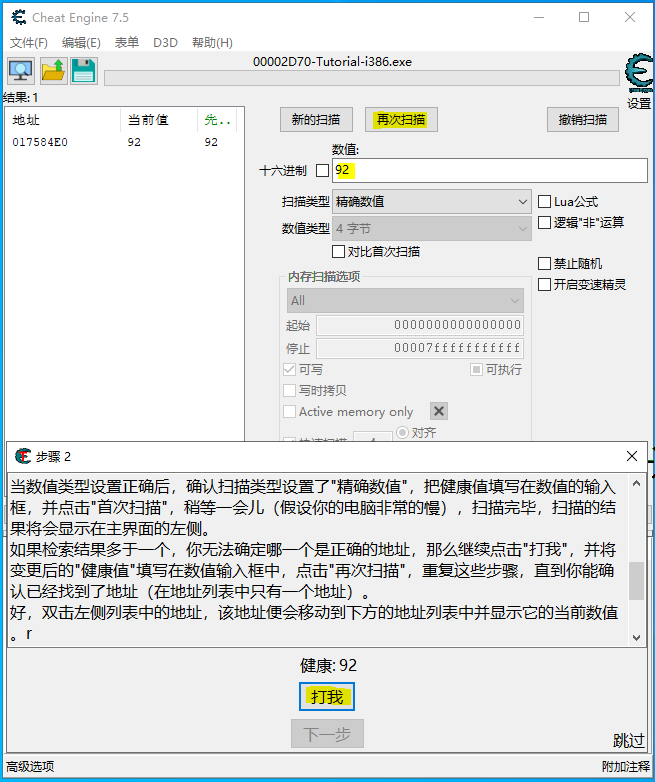Screen dimensions: 655x782
Task: Toggle the 对比首次扫描 checkbox
Action: tap(338, 251)
